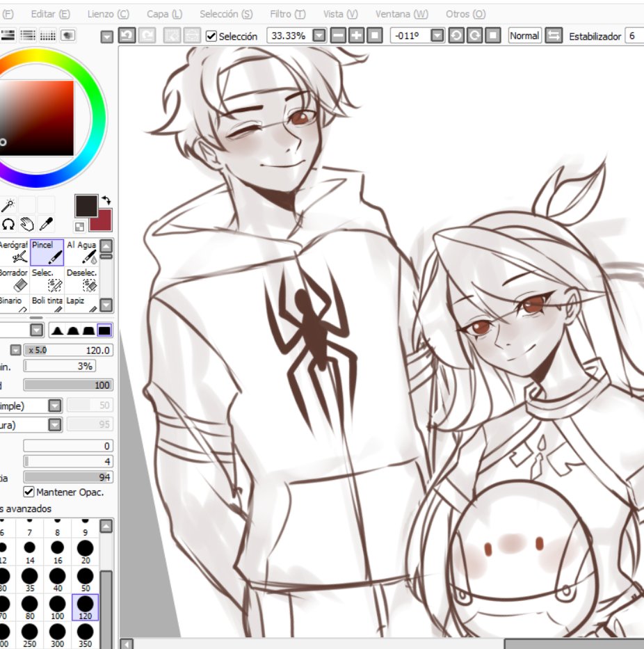This screenshot has height=649, width=644.
Task: Pick brush size 16 preset
Action: tap(58, 552)
